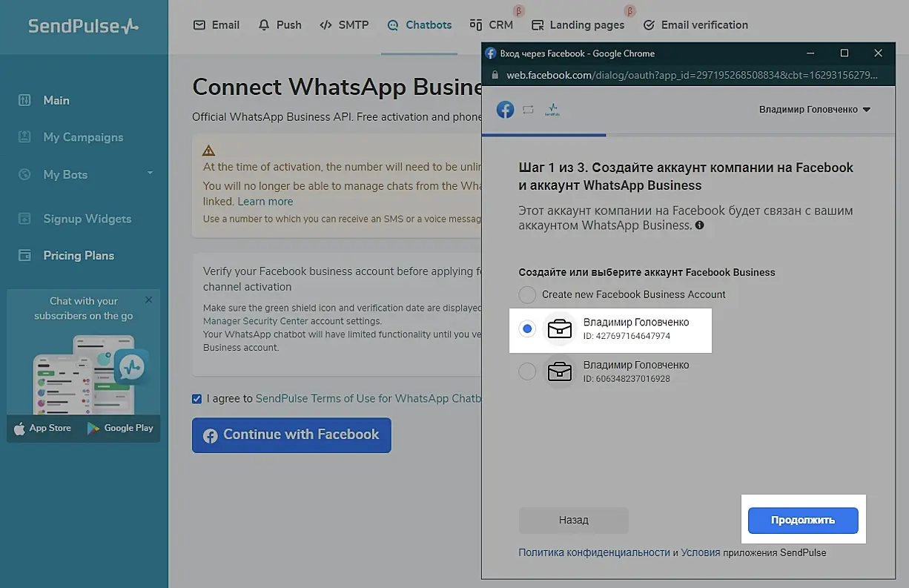Click the popup address bar URL

tap(692, 76)
